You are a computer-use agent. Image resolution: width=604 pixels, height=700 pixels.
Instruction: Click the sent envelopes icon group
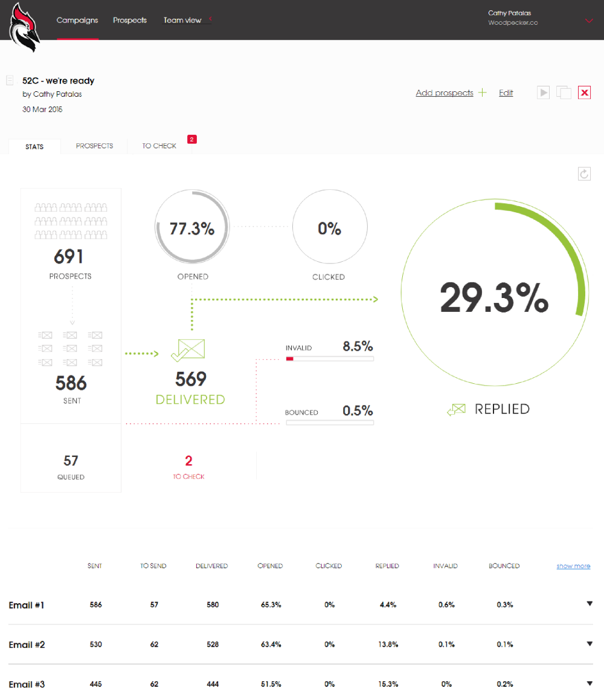pyautogui.click(x=71, y=348)
